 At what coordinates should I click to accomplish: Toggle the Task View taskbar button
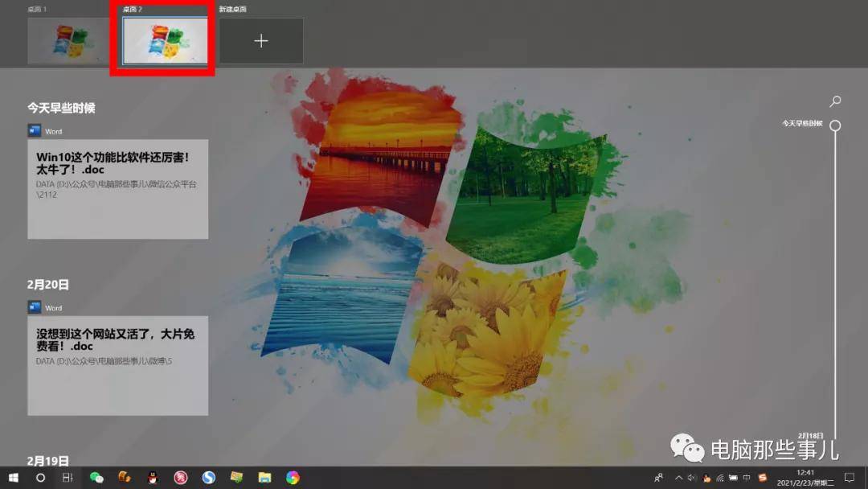pyautogui.click(x=68, y=478)
